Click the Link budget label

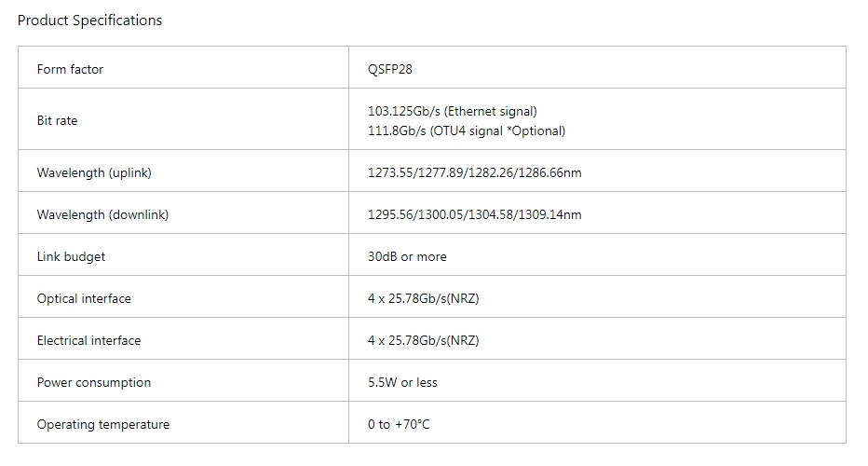(x=72, y=257)
